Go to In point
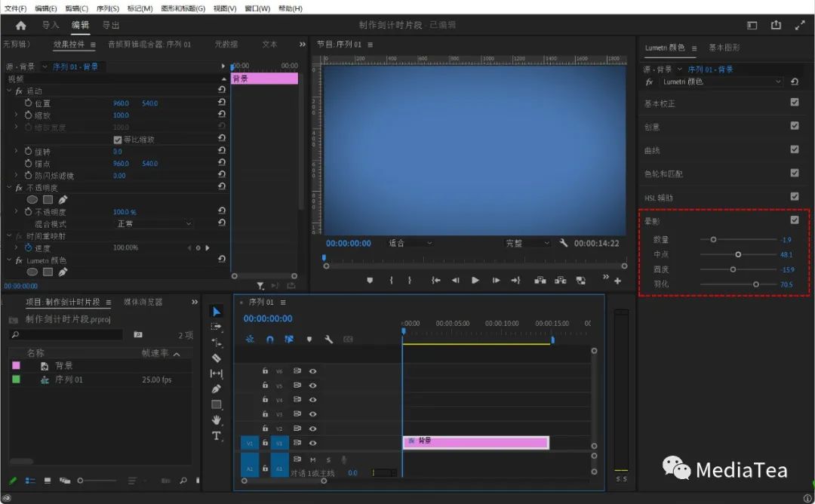Screen dimensions: 815x504 435,280
